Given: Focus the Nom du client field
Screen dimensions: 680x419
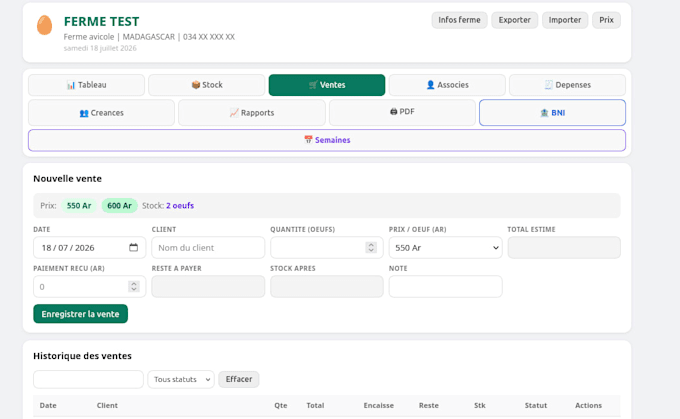Looking at the screenshot, I should point(208,248).
